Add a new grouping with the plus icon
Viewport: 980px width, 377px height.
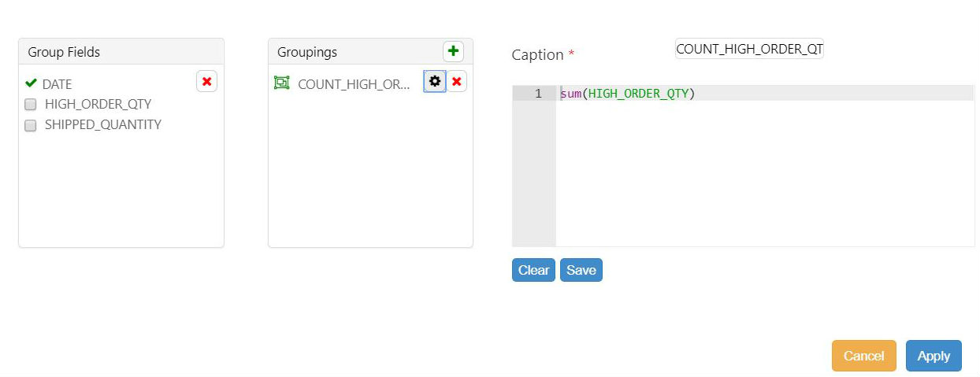(453, 52)
